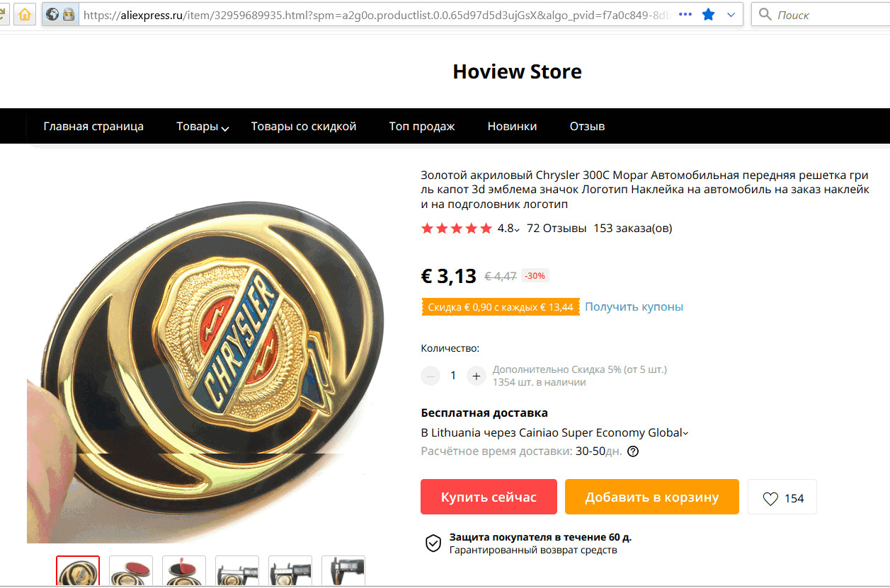Expand the Товары dropdown menu

[202, 127]
